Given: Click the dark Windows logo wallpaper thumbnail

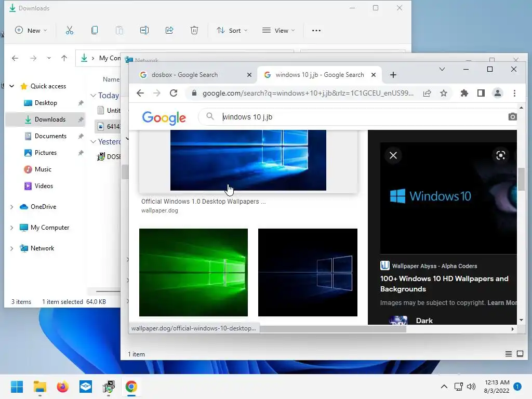Looking at the screenshot, I should pyautogui.click(x=308, y=272).
